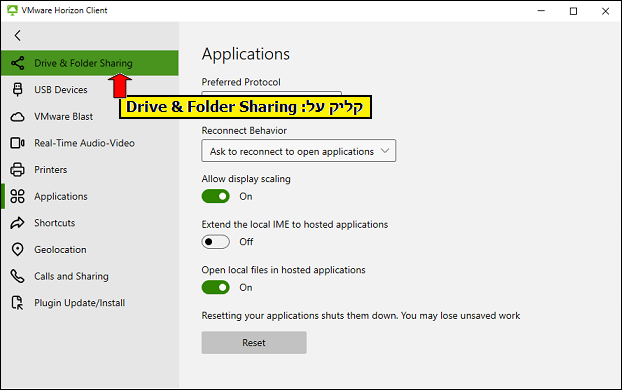This screenshot has height=392, width=623.
Task: Open the Shortcuts section
Action: (x=90, y=223)
